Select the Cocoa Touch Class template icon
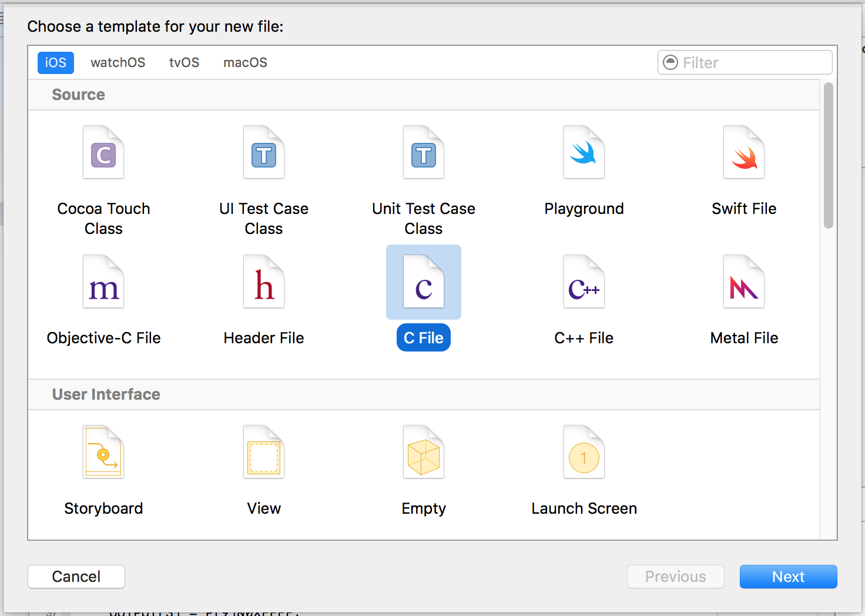 click(103, 152)
